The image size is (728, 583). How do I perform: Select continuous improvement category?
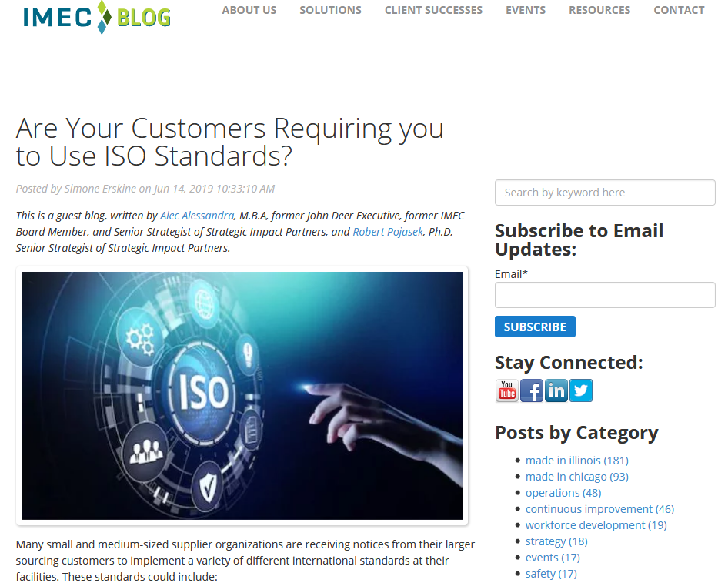pyautogui.click(x=599, y=509)
